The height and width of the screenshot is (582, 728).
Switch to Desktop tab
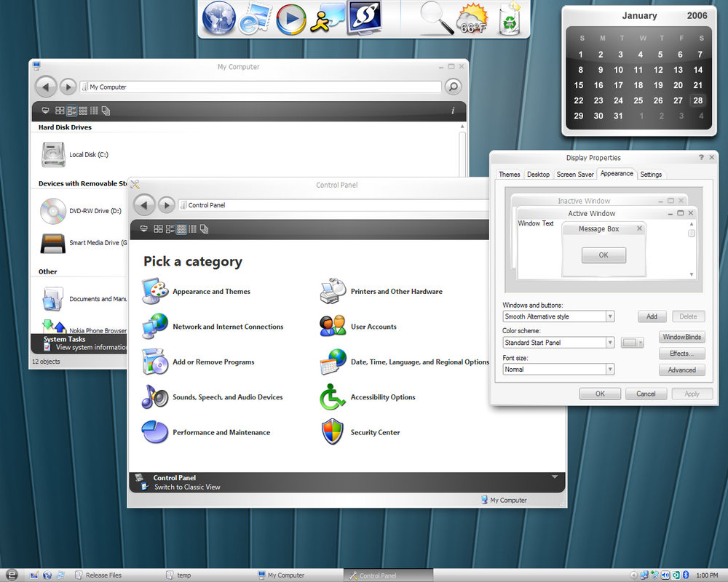click(538, 175)
